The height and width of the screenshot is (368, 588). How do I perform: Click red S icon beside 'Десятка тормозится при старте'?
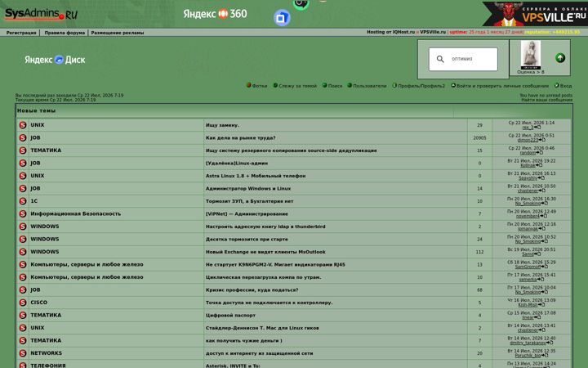(23, 239)
